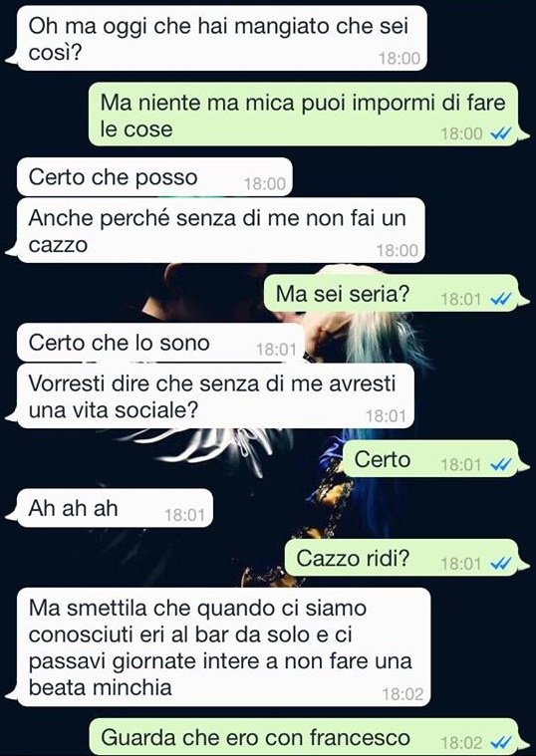This screenshot has height=756, width=536.
Task: Click blue double check on 'Cazzo ridi?'
Action: 501,564
